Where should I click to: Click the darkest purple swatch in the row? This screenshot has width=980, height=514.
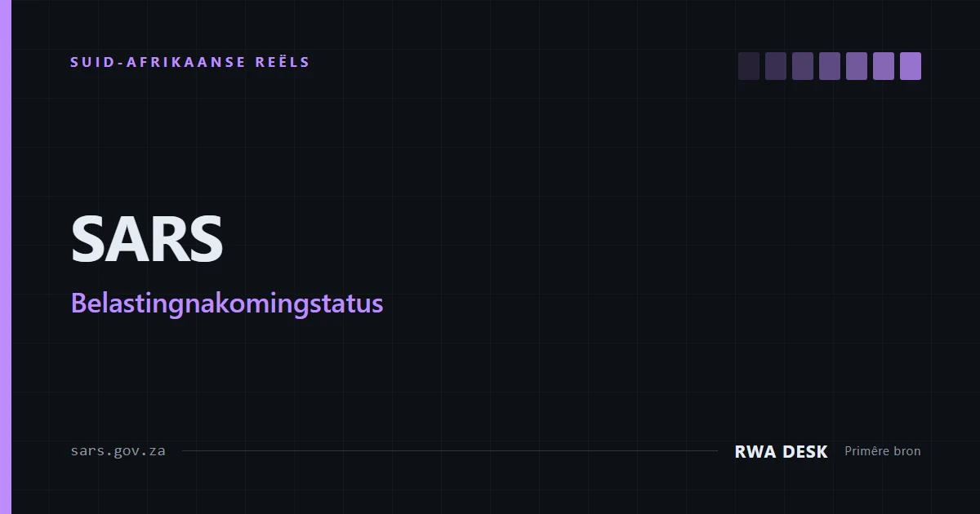(749, 66)
